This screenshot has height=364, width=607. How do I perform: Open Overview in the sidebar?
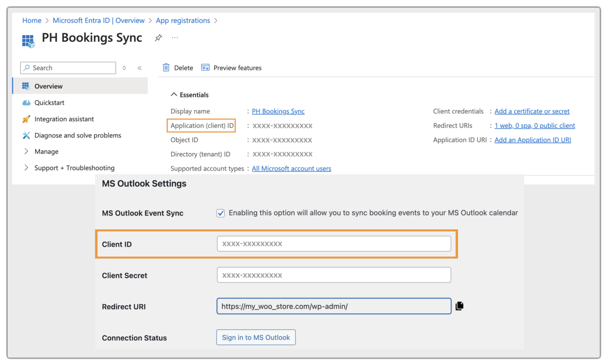coord(80,86)
